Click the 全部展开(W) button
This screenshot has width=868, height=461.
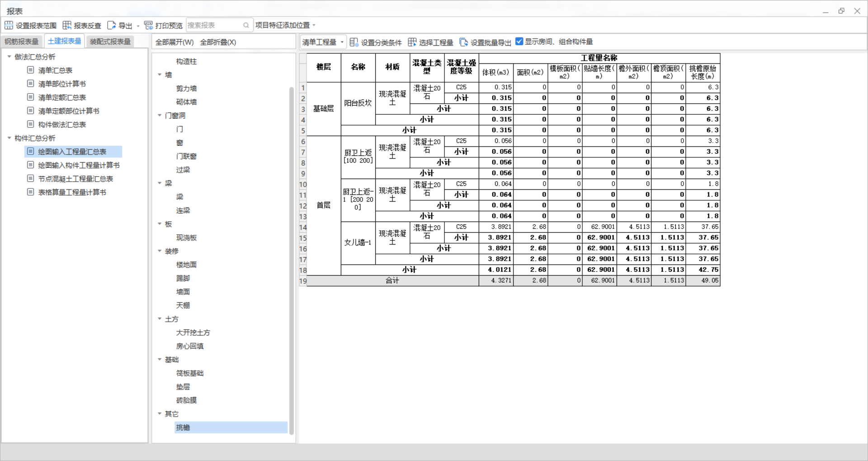point(175,42)
